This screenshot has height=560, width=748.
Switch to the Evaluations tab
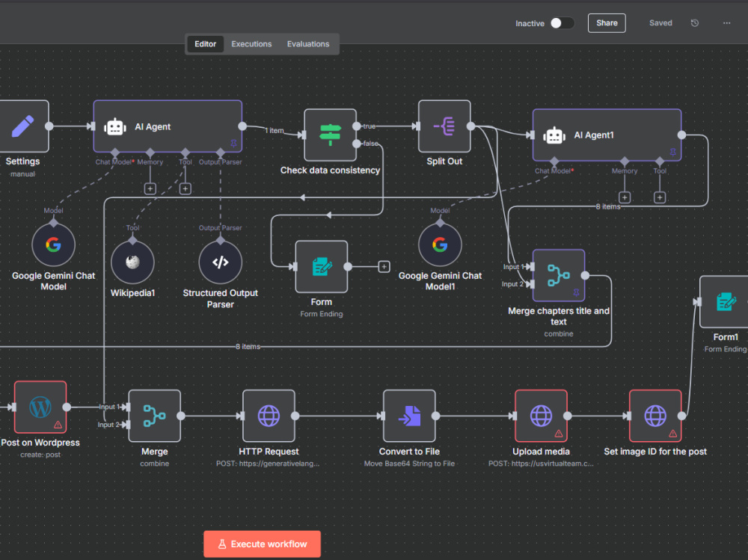click(x=307, y=44)
